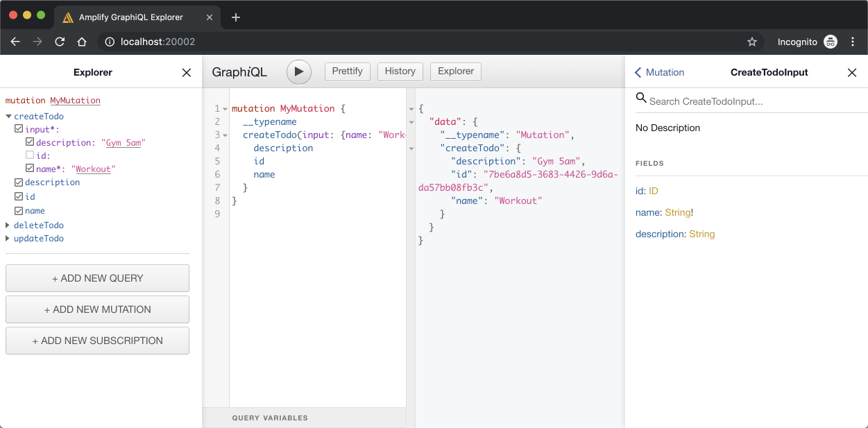The width and height of the screenshot is (868, 428).
Task: Click the Prettify button
Action: 347,71
